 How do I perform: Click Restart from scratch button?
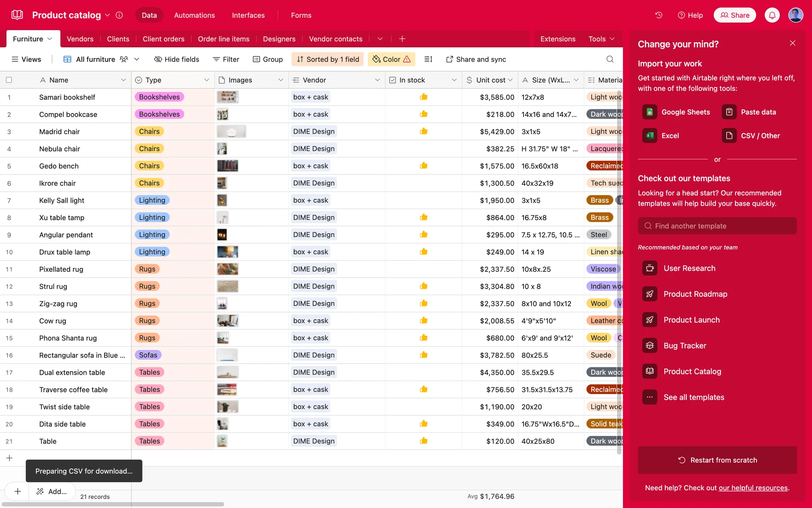tap(717, 460)
